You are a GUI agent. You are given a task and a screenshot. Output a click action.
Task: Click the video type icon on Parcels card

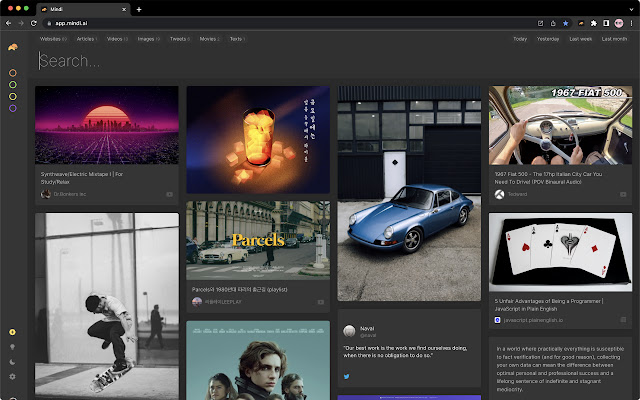(x=321, y=302)
